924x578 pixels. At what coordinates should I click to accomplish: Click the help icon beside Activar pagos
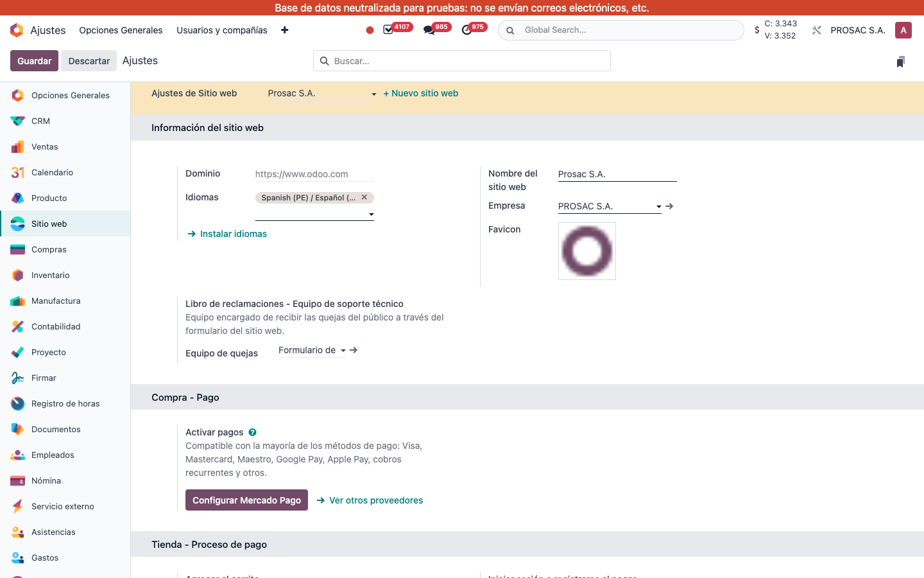click(x=252, y=432)
